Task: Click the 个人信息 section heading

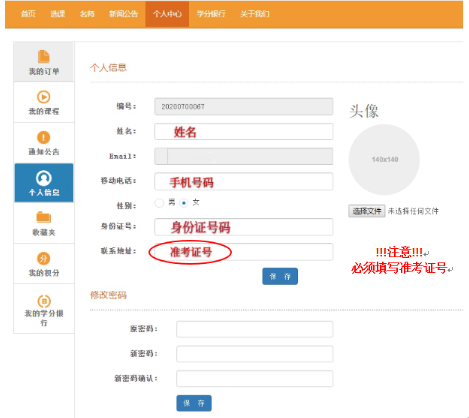Action: click(108, 68)
